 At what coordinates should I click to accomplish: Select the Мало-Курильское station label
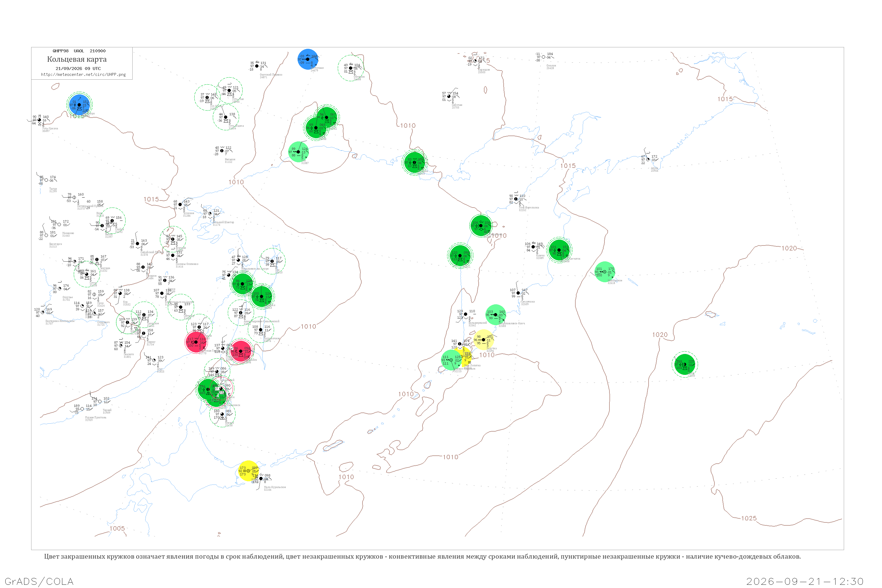coord(275,487)
